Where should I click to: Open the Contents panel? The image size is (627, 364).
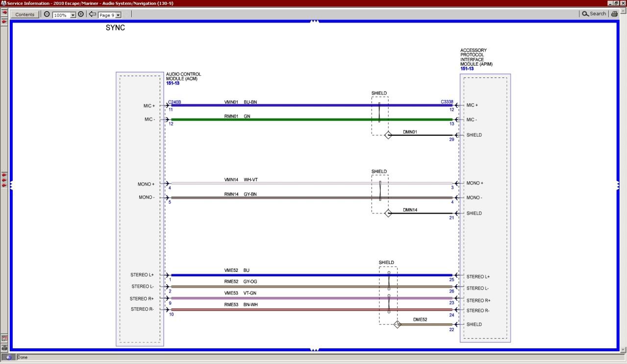(x=25, y=15)
